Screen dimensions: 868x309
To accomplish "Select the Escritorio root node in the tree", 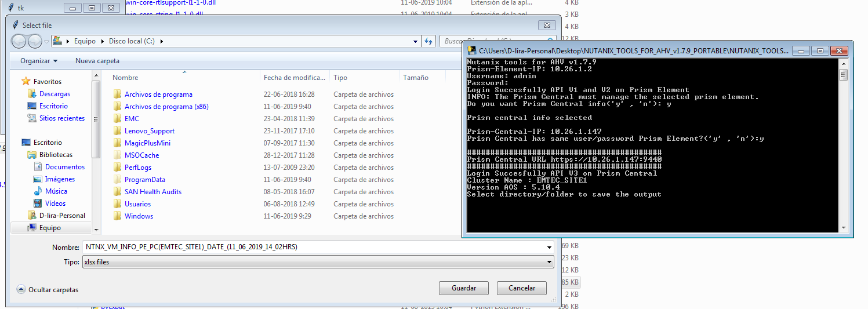I will click(x=48, y=143).
